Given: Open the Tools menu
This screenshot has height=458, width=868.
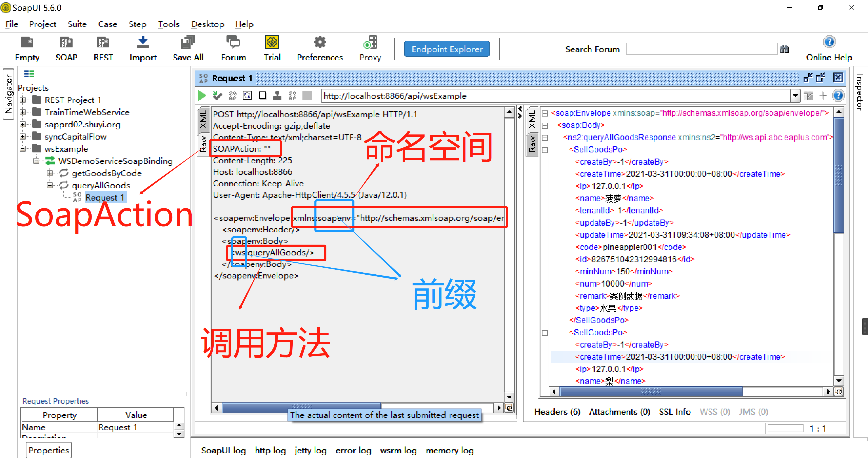Looking at the screenshot, I should click(168, 24).
